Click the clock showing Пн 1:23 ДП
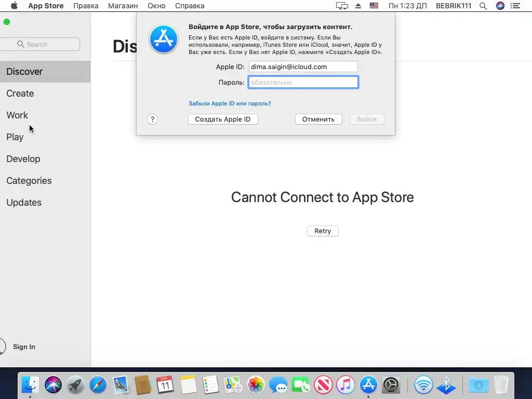The width and height of the screenshot is (532, 399). 407,6
